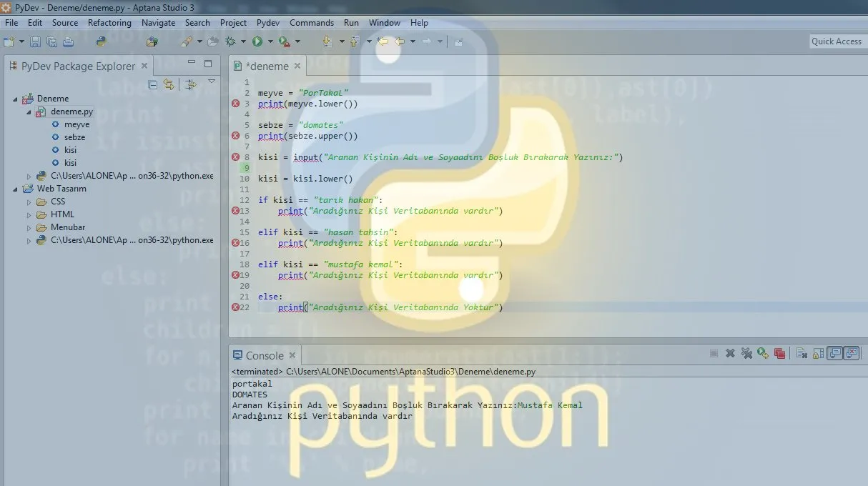This screenshot has height=486, width=868.
Task: Select deneme.py file in explorer
Action: click(71, 112)
